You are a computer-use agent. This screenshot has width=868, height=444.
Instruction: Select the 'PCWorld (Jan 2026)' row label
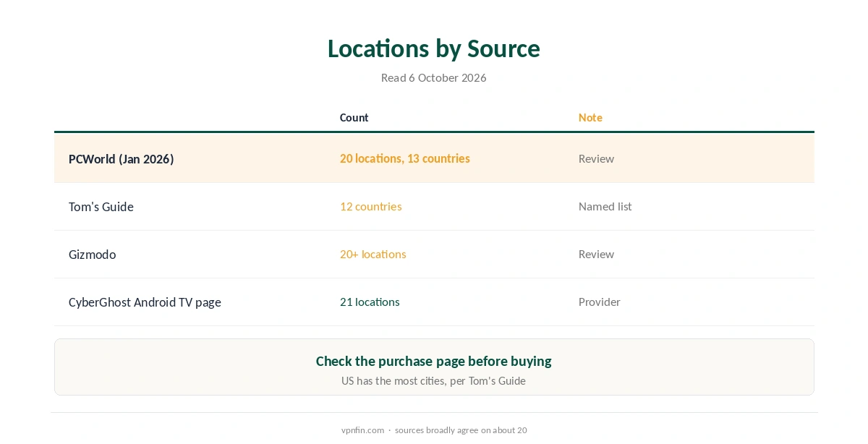[x=121, y=158]
